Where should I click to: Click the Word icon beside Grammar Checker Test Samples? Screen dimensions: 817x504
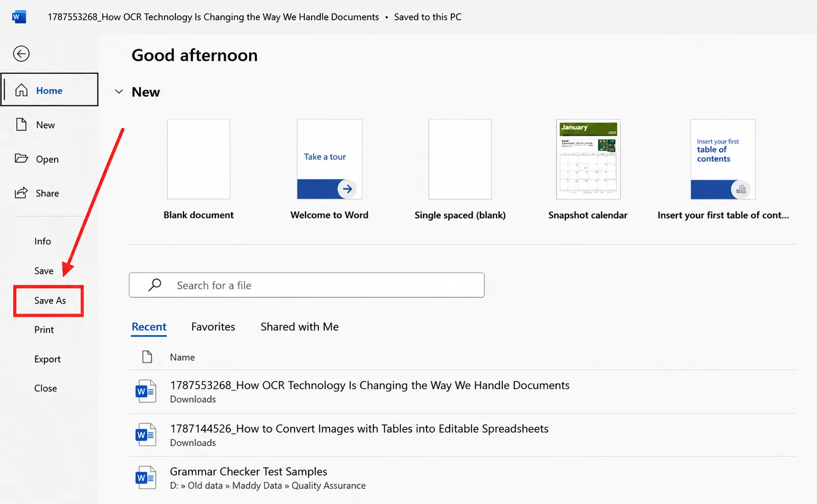click(x=146, y=478)
